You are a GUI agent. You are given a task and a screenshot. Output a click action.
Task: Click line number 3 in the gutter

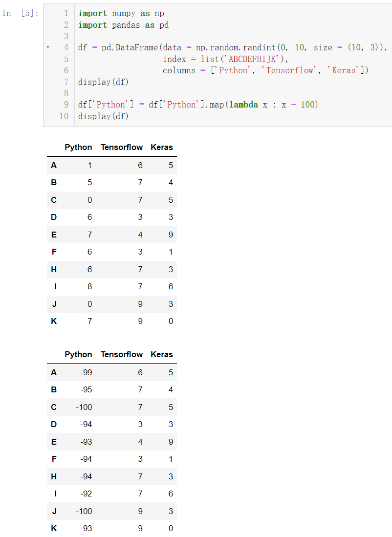66,36
